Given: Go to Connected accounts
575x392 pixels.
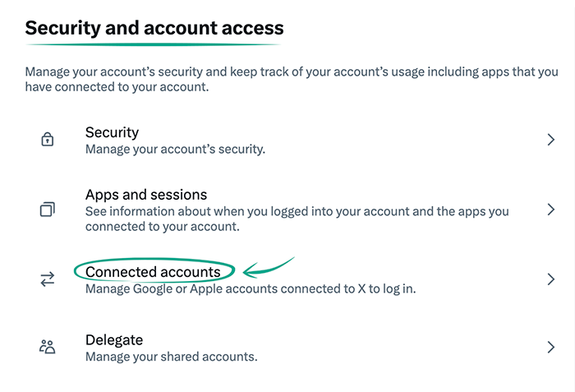Looking at the screenshot, I should (x=153, y=272).
